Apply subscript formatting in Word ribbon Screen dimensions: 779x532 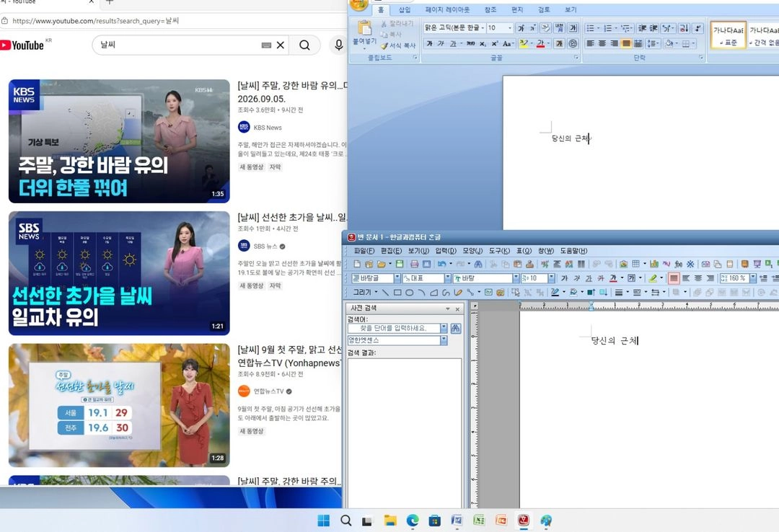point(483,44)
